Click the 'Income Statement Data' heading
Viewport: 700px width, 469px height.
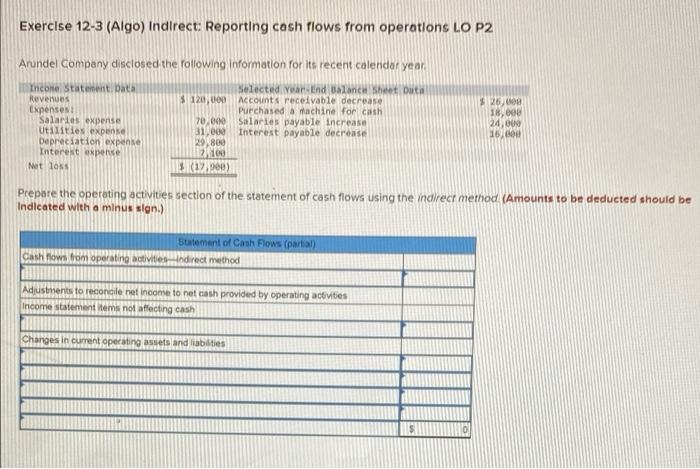pyautogui.click(x=82, y=88)
